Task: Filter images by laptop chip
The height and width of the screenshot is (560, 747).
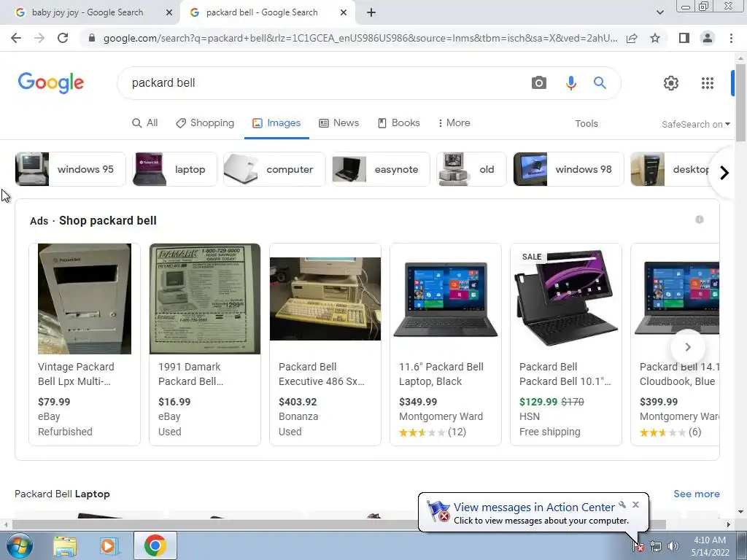Action: tap(174, 169)
